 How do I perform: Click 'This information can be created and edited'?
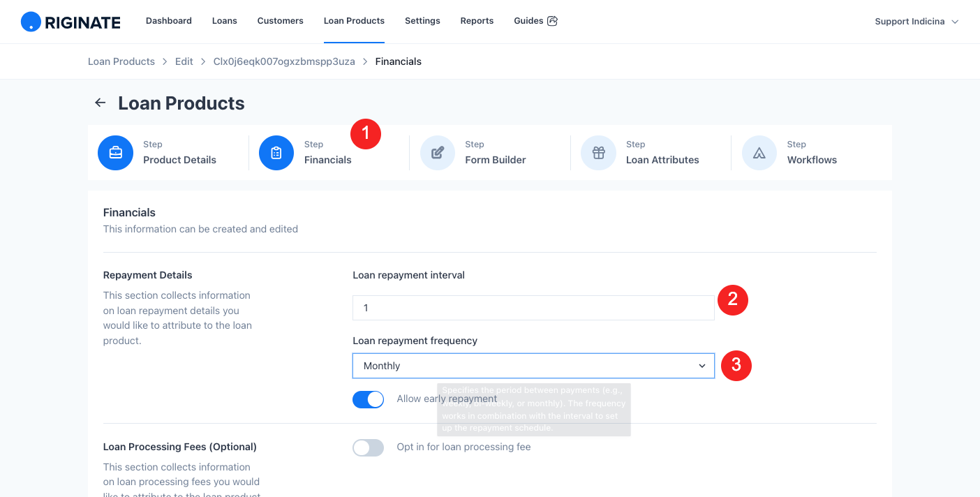(200, 229)
